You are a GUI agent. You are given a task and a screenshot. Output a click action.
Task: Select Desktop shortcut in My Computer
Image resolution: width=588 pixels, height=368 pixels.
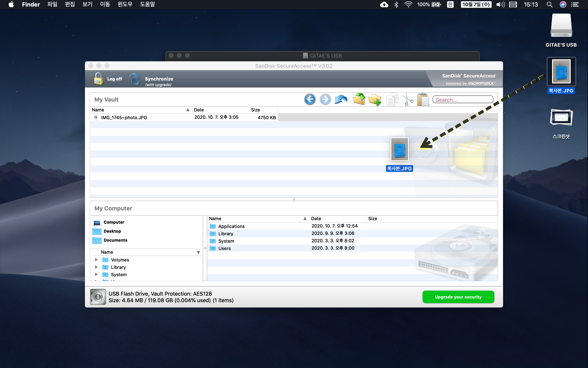point(107,231)
